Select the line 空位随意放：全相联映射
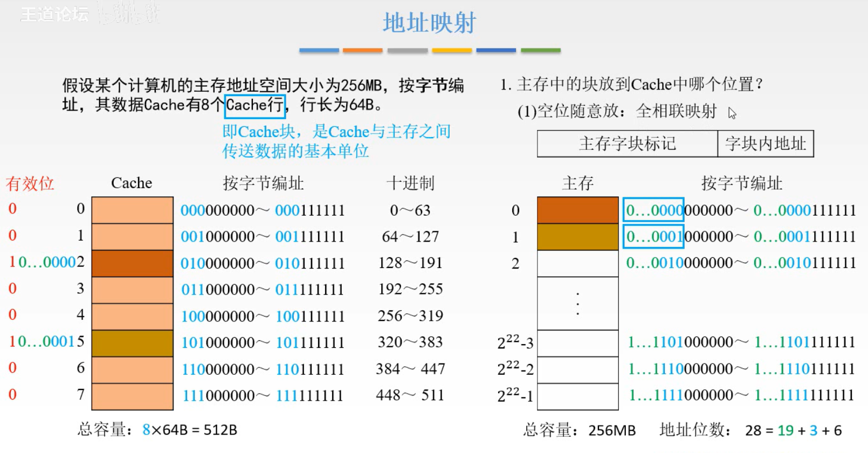The width and height of the screenshot is (868, 453). click(x=617, y=111)
